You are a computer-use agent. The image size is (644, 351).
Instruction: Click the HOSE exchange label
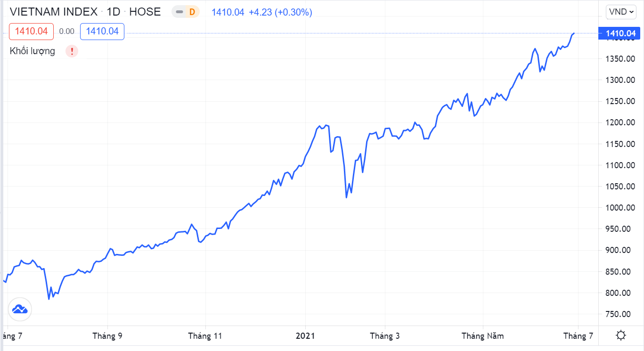[x=145, y=12]
